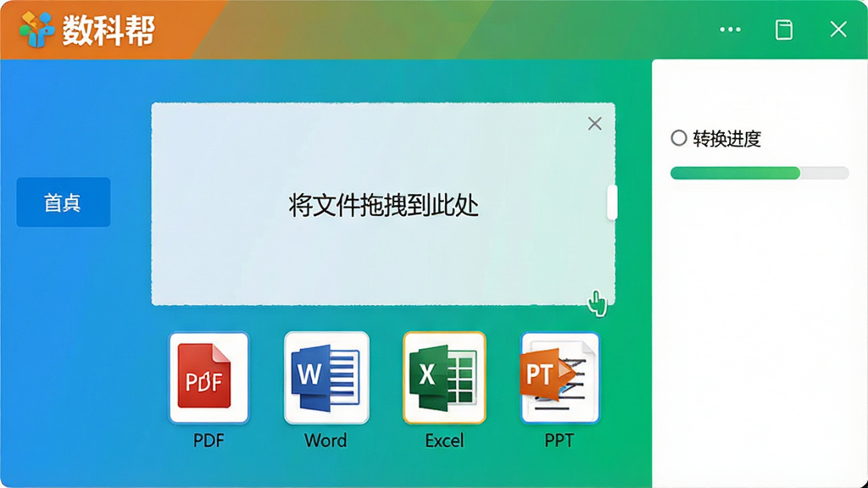This screenshot has height=488, width=868.
Task: Dismiss the drop zone with its X
Action: pyautogui.click(x=594, y=124)
